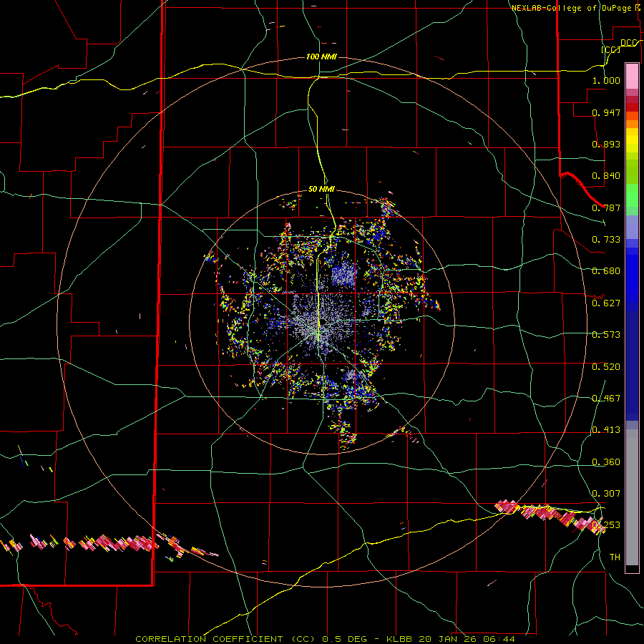
Task: Click the TH label at legend bottom
Action: pyautogui.click(x=615, y=557)
